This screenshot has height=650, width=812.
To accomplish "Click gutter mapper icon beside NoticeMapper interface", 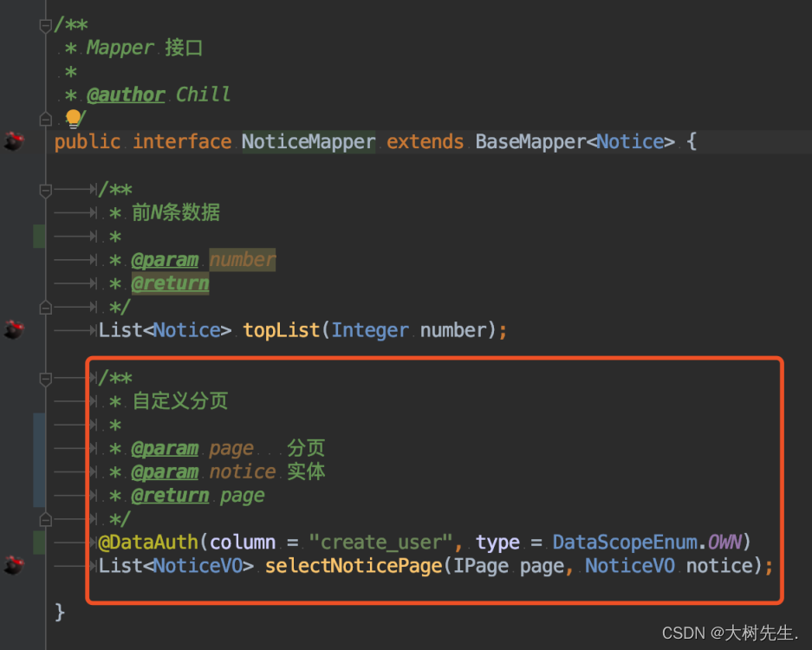I will [x=14, y=141].
